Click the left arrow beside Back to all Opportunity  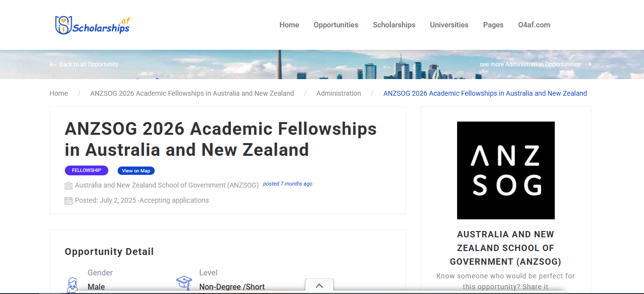(53, 64)
